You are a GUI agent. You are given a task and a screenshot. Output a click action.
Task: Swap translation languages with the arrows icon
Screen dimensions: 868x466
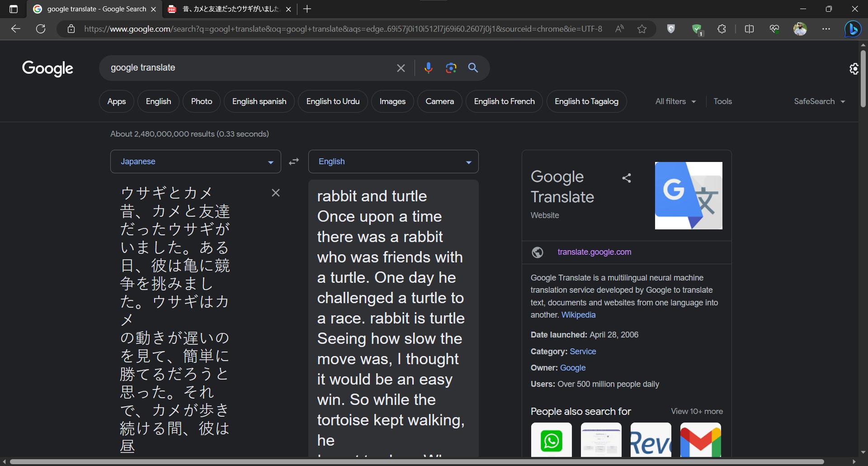click(293, 161)
